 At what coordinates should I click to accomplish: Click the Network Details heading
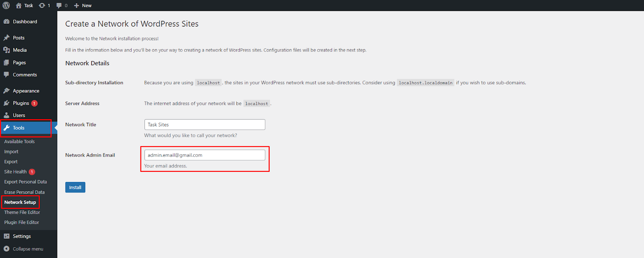[x=87, y=63]
